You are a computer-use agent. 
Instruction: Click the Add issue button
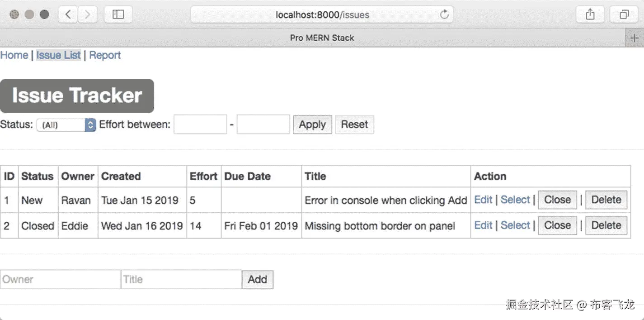pyautogui.click(x=257, y=279)
